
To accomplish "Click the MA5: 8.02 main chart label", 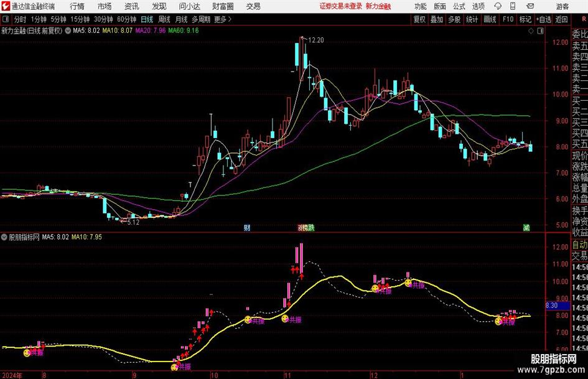I will 86,30.
